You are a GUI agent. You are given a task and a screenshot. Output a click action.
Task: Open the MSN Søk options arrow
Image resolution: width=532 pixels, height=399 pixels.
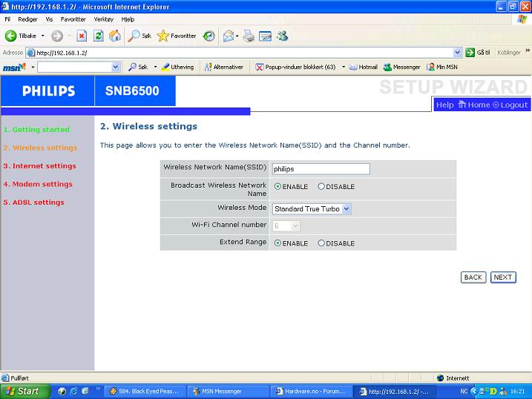(155, 67)
